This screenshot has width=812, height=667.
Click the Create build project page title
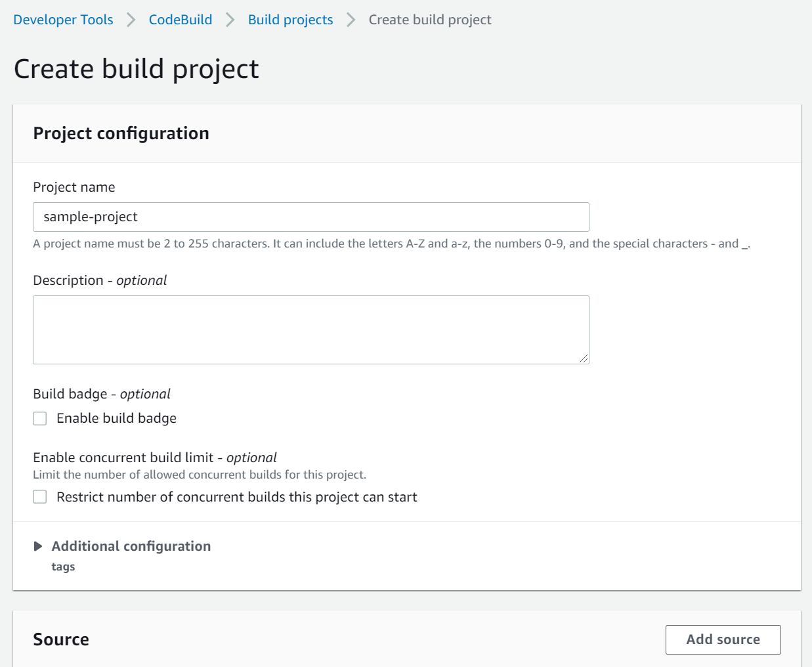137,68
